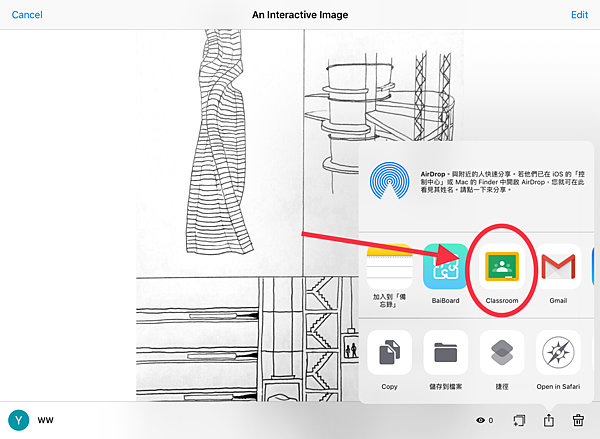Tap the Y user avatar
Viewport: 600px width, 439px height.
point(18,420)
